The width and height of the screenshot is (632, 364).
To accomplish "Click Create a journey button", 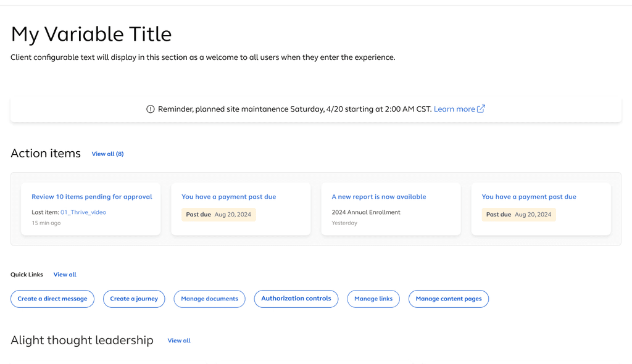I will 134,299.
